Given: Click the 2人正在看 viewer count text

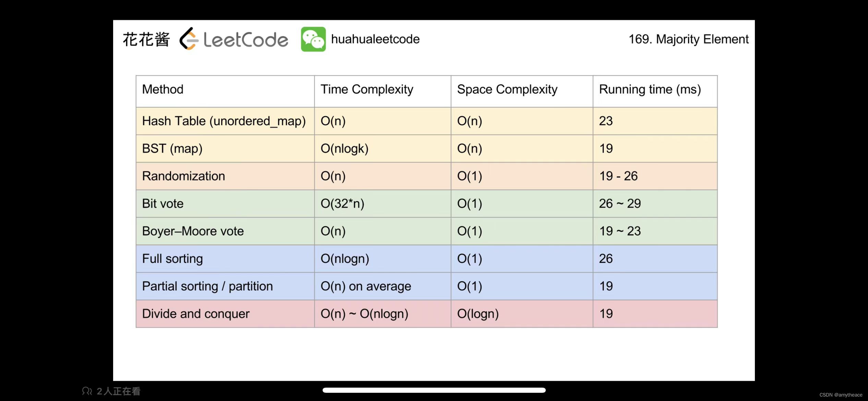Looking at the screenshot, I should (x=119, y=391).
